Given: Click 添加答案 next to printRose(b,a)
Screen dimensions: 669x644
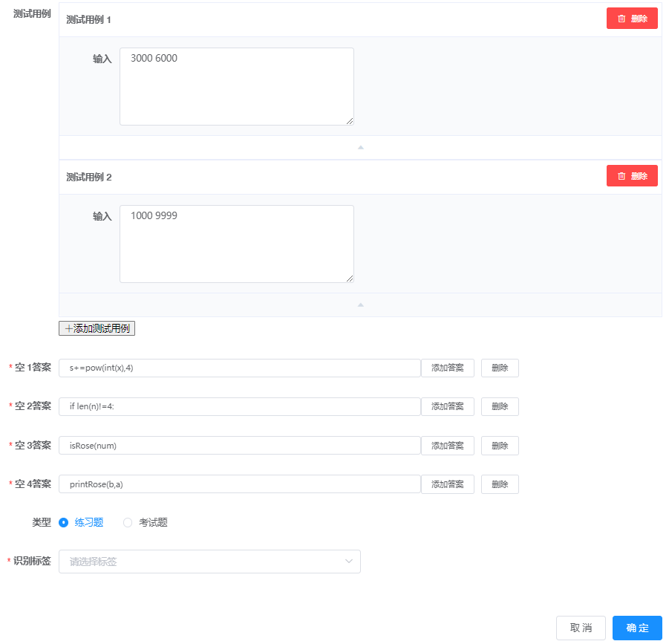Looking at the screenshot, I should [x=447, y=484].
